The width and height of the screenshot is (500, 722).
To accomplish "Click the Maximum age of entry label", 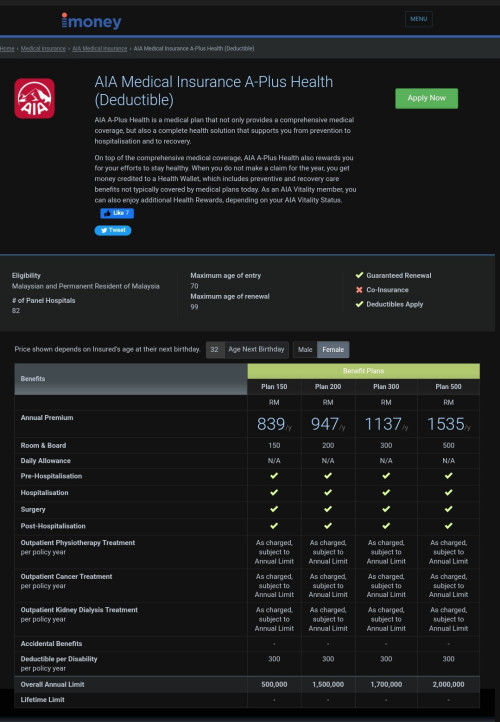I will point(226,275).
